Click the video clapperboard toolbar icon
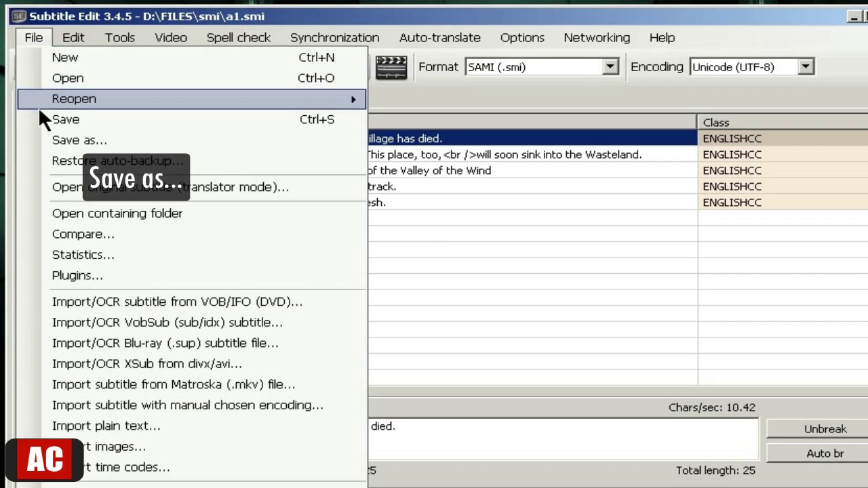 pyautogui.click(x=391, y=67)
